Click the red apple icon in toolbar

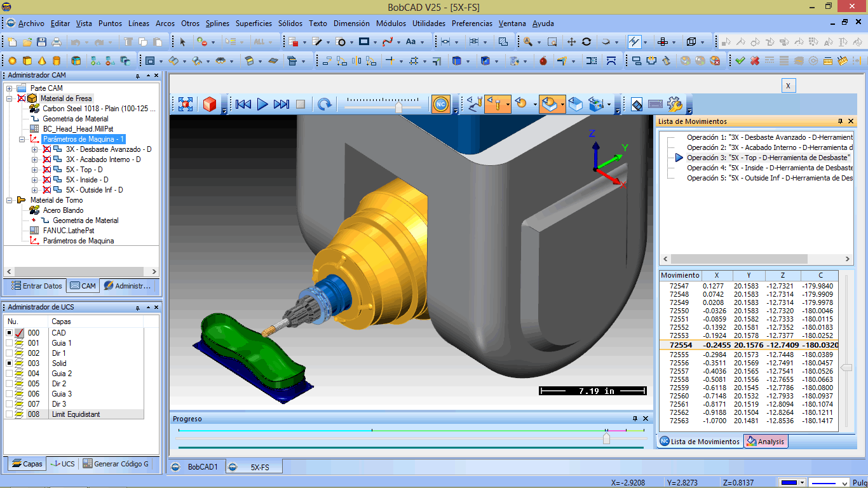tap(543, 61)
